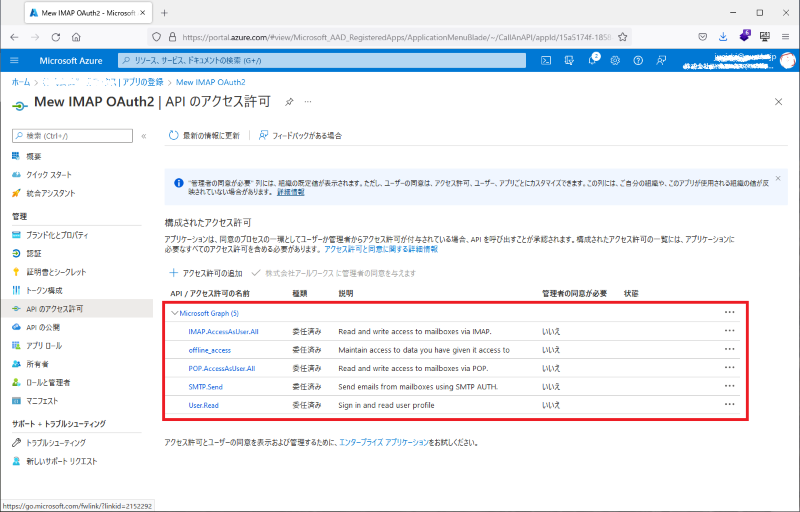Open 詳細情報 link in info banner

tap(290, 192)
